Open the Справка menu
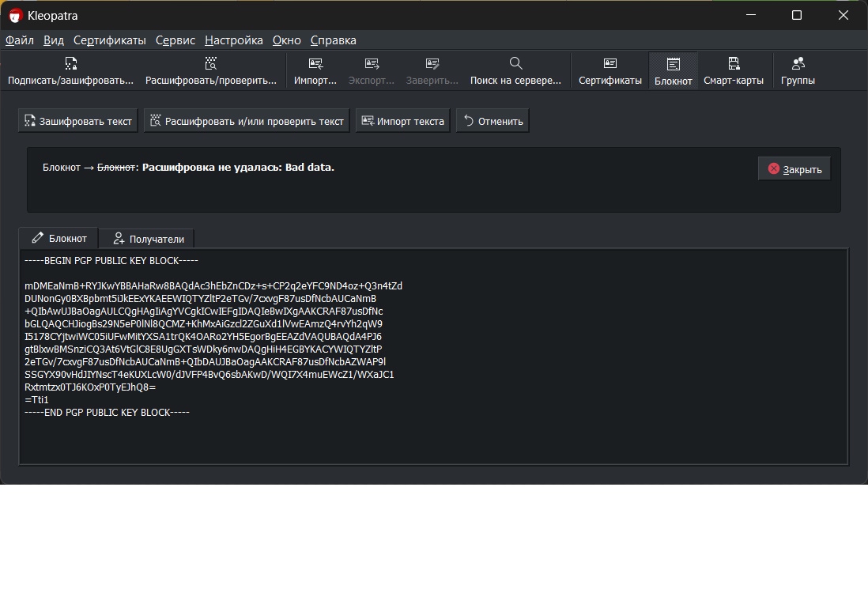This screenshot has height=593, width=868. (334, 40)
